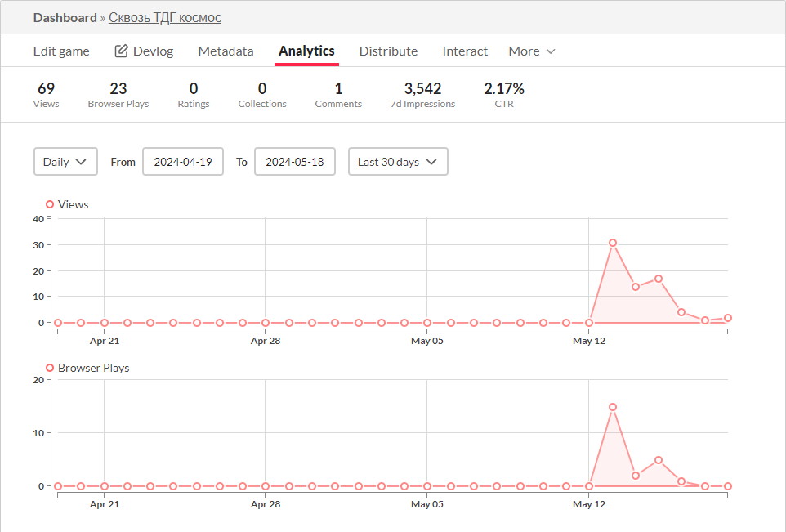This screenshot has width=786, height=532.
Task: Click the 0 Collections stat
Action: click(x=262, y=95)
